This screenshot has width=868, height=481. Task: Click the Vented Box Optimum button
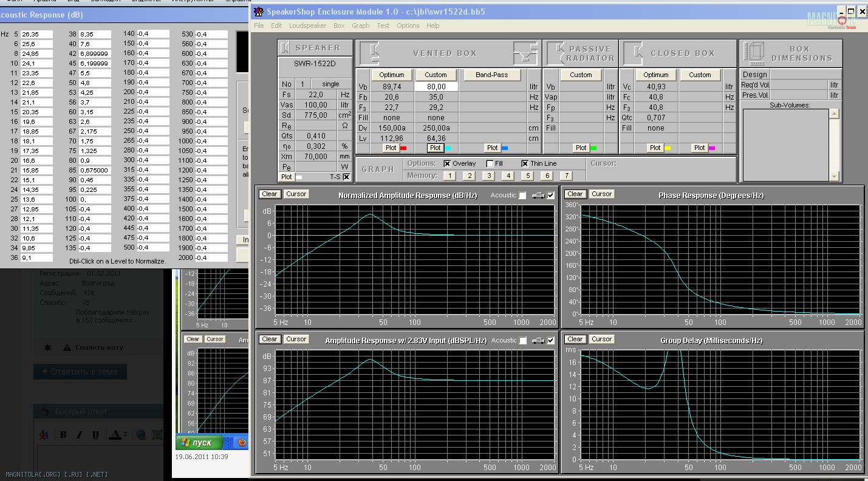point(392,75)
